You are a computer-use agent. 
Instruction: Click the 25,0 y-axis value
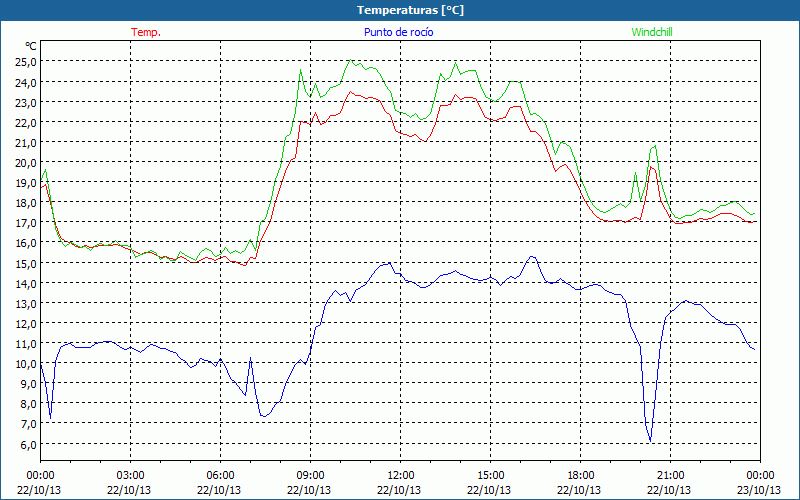(26, 62)
